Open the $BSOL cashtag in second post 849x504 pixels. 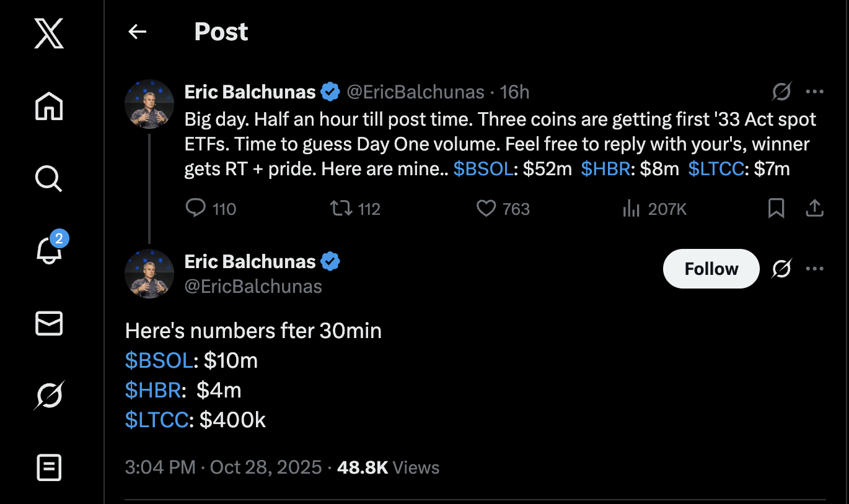coord(159,360)
